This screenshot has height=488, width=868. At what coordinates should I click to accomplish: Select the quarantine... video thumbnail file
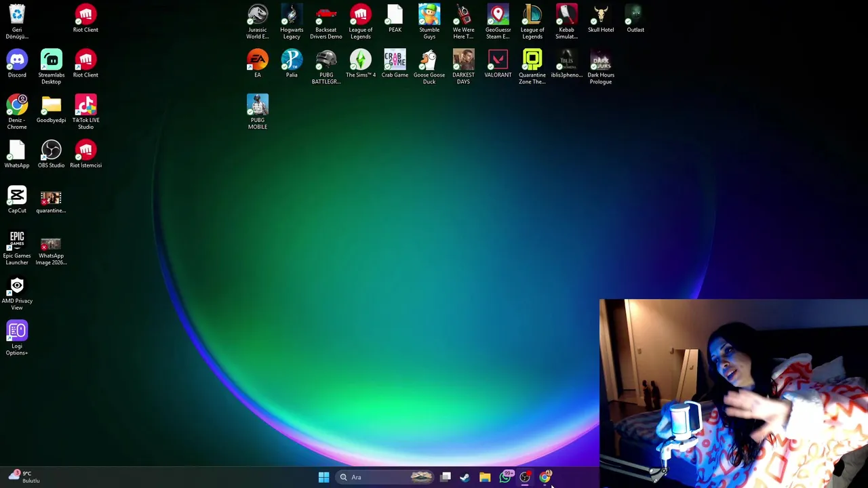tap(51, 201)
